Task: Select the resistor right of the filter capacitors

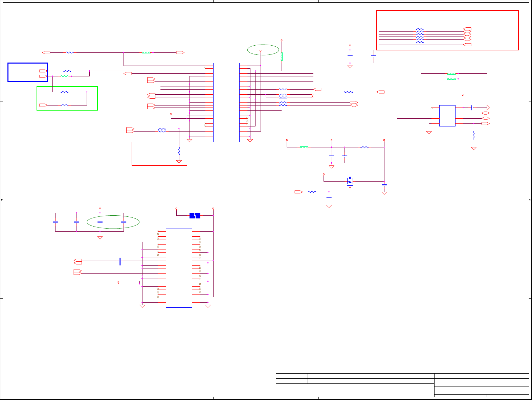Action: coord(364,147)
